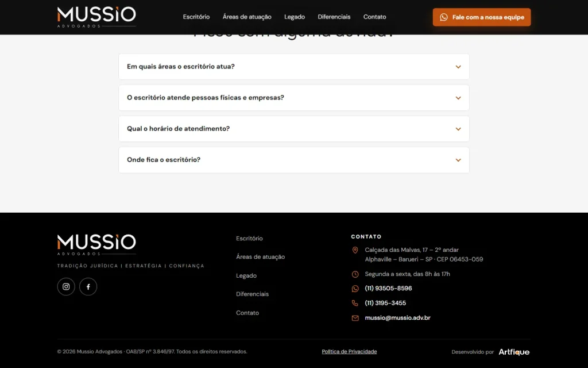Go to Áreas de atuação in header menu
The height and width of the screenshot is (368, 588).
coord(247,17)
